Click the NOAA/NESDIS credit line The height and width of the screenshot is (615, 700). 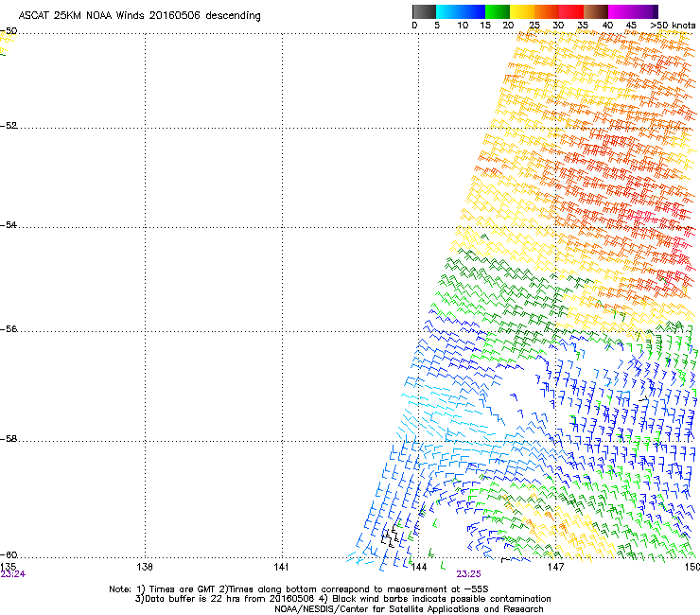pos(409,608)
